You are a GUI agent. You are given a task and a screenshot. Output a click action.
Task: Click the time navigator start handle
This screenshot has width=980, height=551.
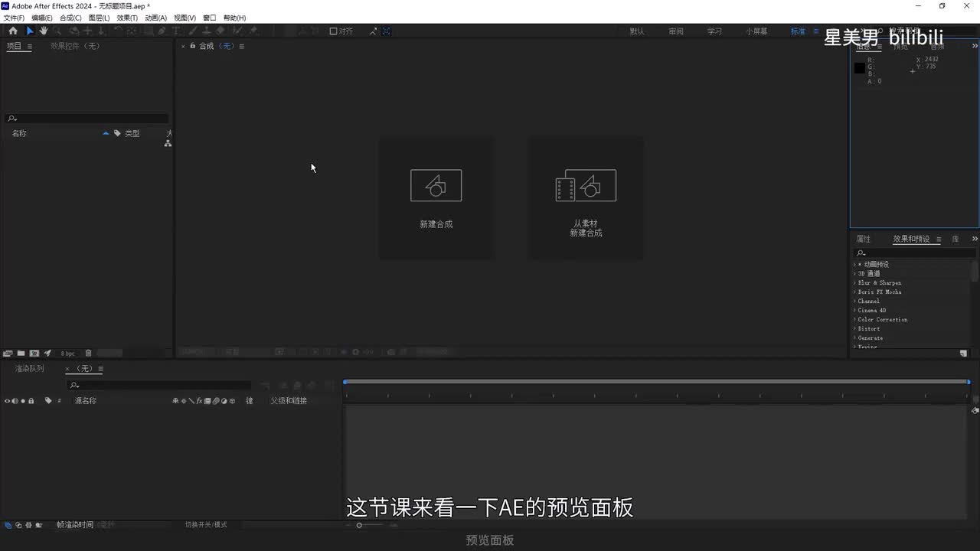[345, 382]
